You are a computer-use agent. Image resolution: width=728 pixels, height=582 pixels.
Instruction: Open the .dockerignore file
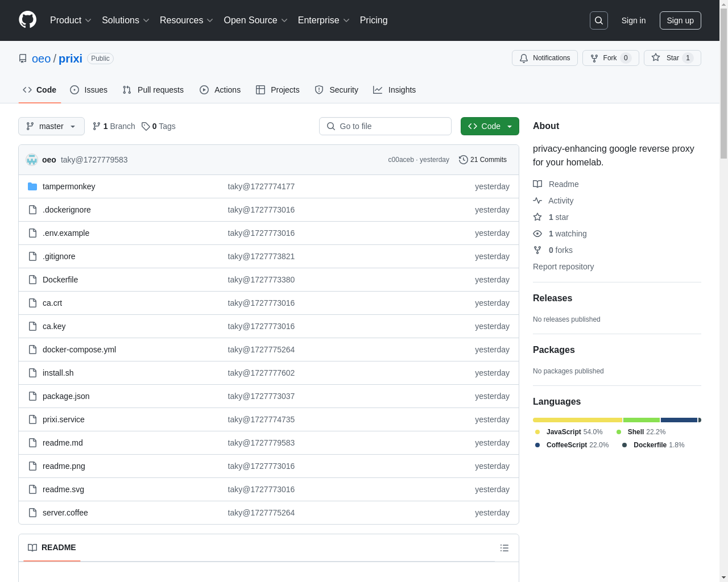point(67,210)
